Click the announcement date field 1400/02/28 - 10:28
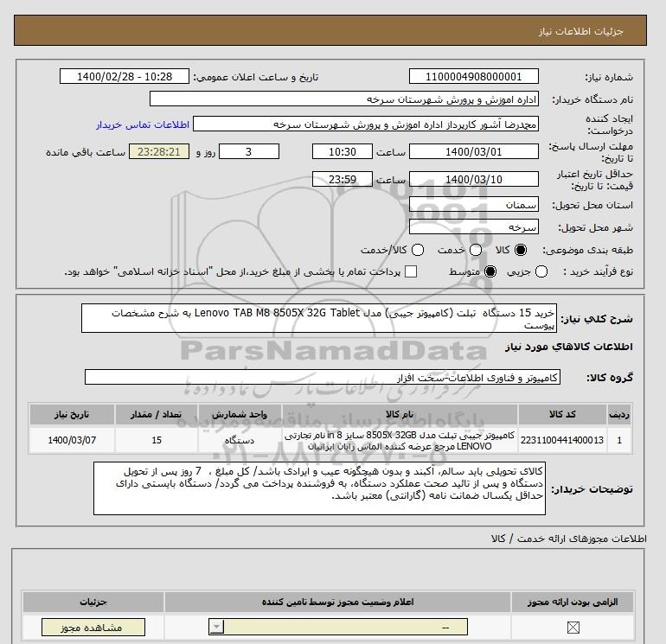Viewport: 666px width, 644px height. click(x=125, y=76)
